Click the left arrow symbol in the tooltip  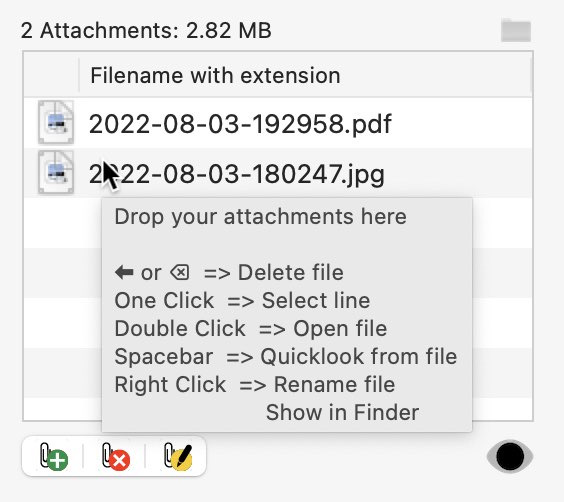(x=124, y=272)
